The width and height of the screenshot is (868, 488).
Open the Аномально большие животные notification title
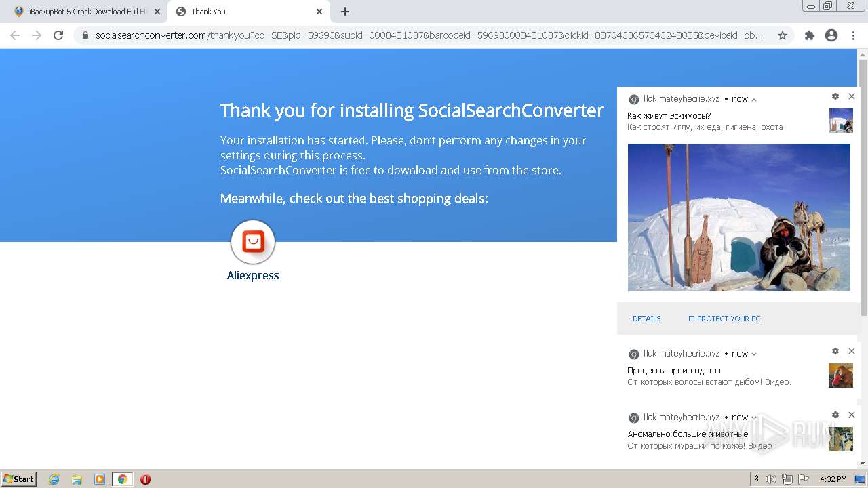pos(688,434)
